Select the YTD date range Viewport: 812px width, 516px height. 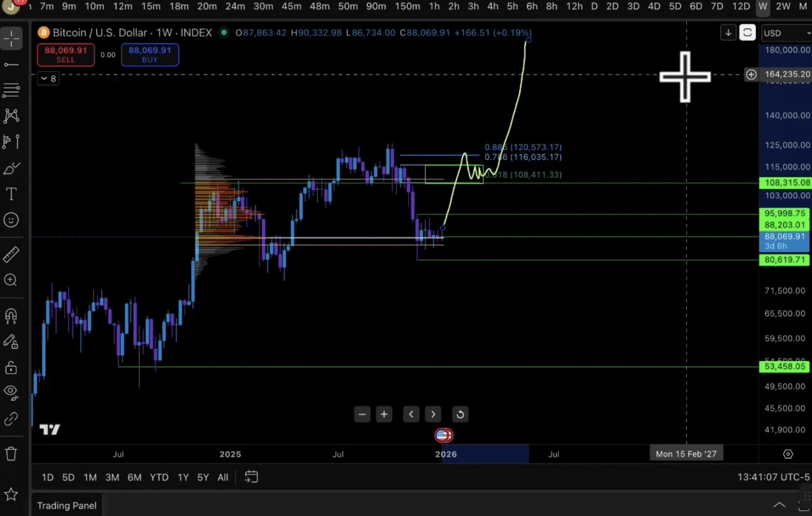pos(159,477)
